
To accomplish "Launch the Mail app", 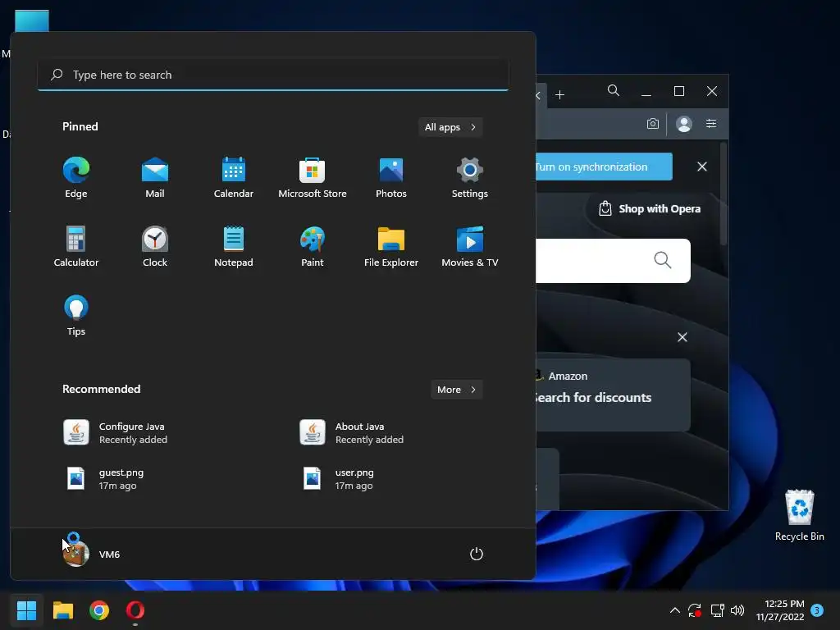I will point(155,178).
